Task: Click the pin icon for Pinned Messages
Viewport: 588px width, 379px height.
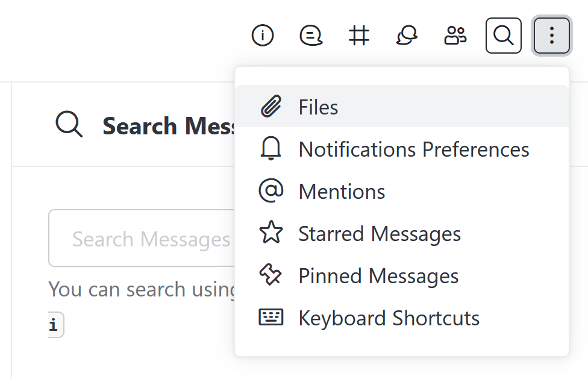Action: click(x=271, y=275)
